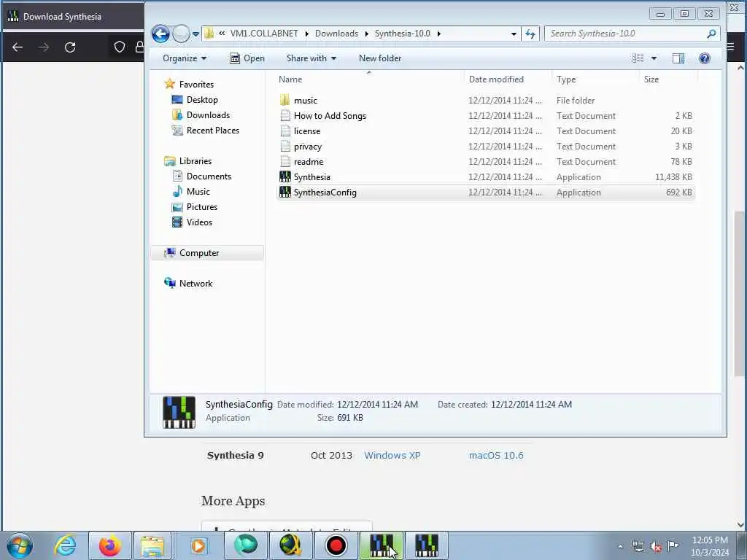This screenshot has width=747, height=560.
Task: Select the music folder icon
Action: coord(285,100)
